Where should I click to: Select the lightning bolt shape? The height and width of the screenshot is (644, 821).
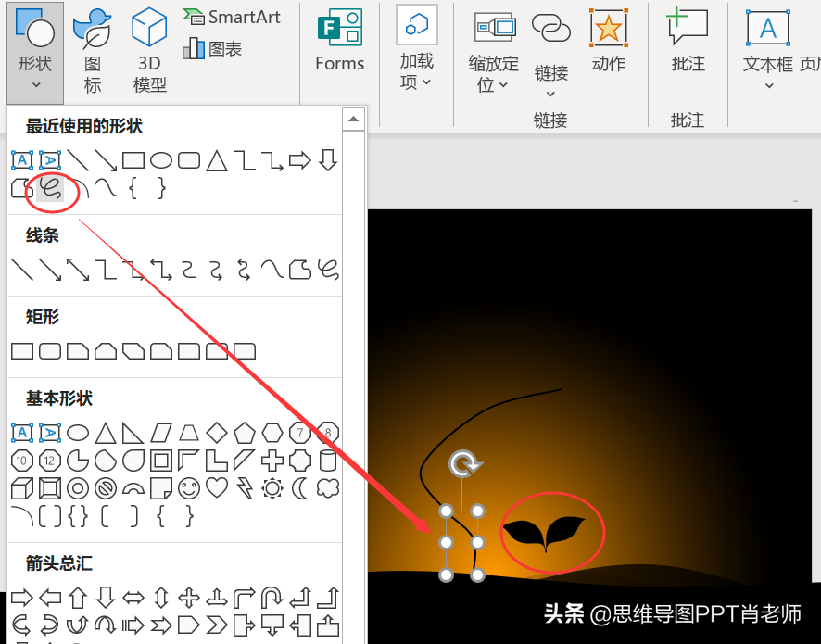click(244, 488)
